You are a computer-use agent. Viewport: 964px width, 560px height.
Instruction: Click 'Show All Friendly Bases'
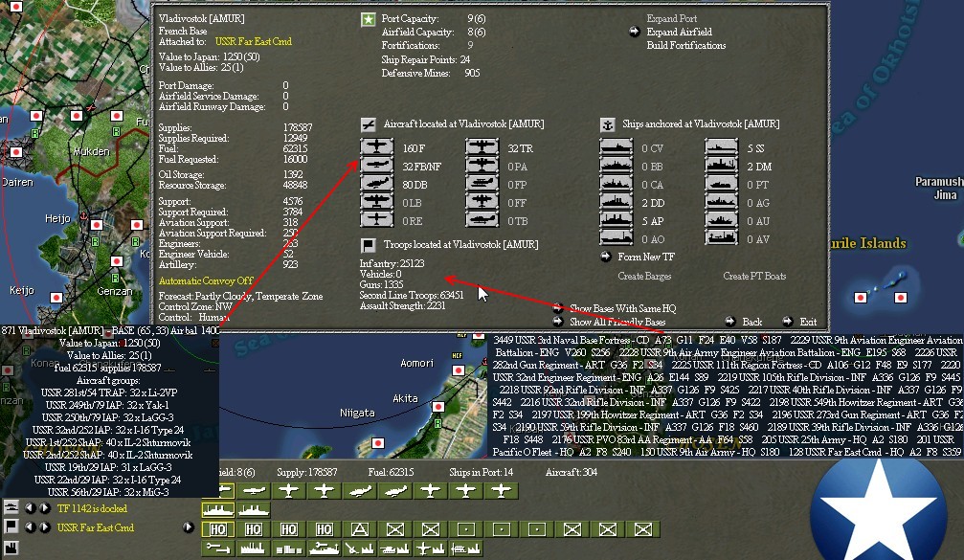(x=617, y=322)
